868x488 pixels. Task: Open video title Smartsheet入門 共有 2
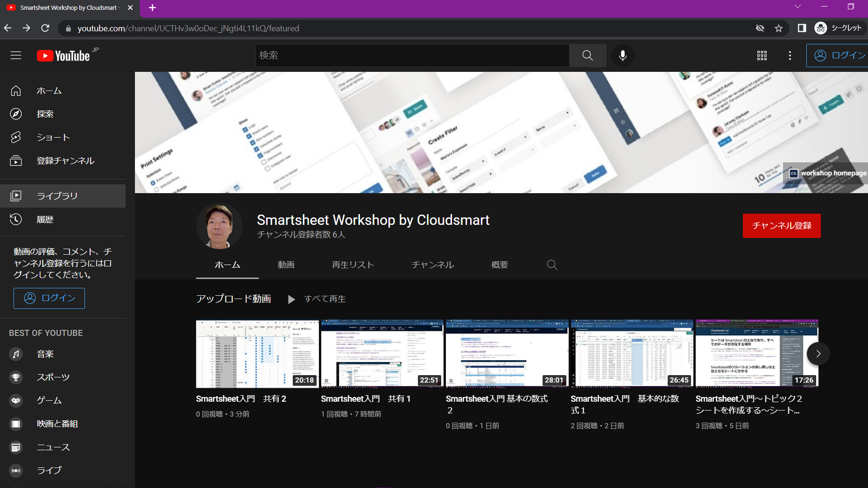pos(241,399)
